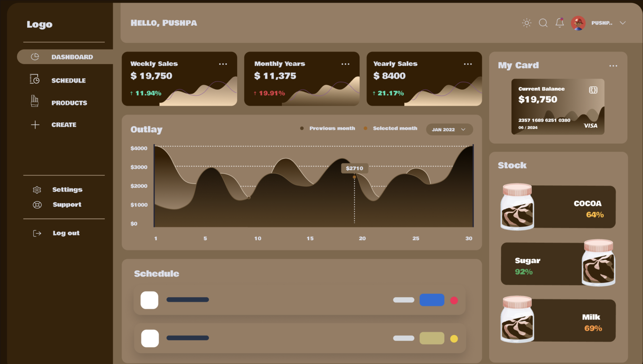Viewport: 643px width, 364px height.
Task: Click the blue tag in first schedule row
Action: click(x=432, y=300)
